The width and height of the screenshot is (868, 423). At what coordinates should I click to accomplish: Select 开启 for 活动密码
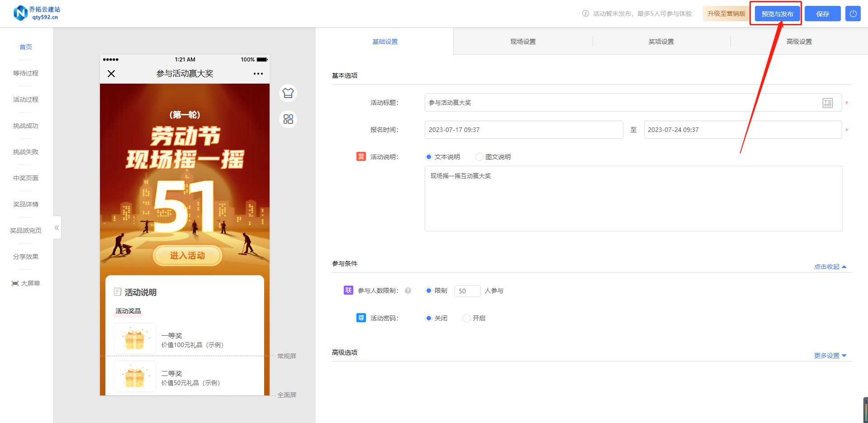click(x=466, y=318)
